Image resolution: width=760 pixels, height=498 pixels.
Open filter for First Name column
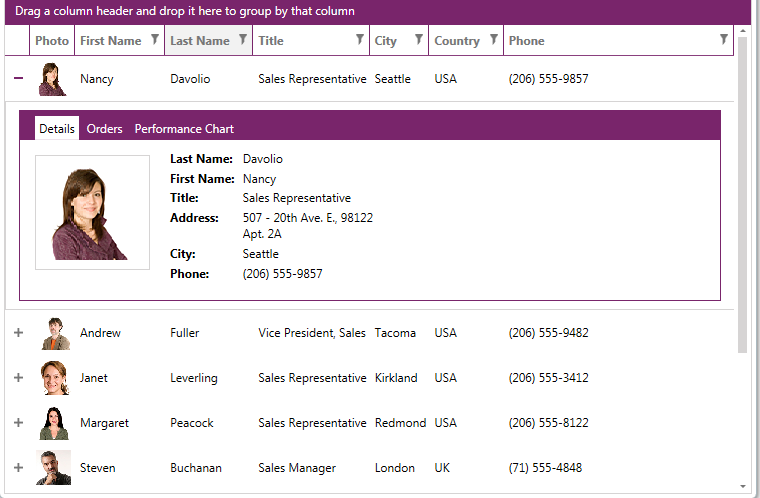tap(154, 40)
